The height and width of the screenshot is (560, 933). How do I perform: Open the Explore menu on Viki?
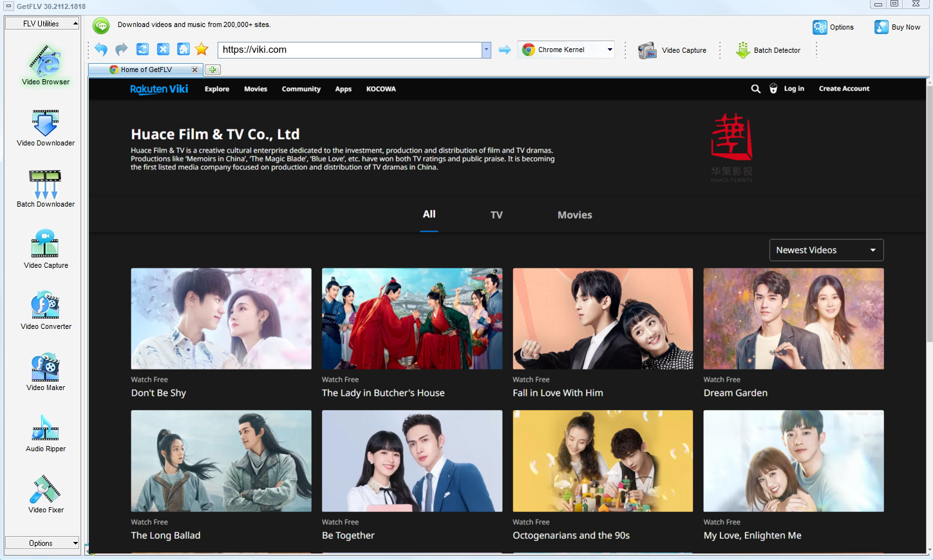(217, 89)
